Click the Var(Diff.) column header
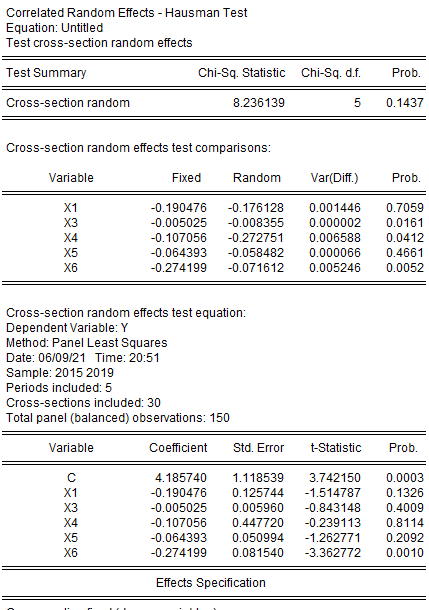 pyautogui.click(x=334, y=178)
